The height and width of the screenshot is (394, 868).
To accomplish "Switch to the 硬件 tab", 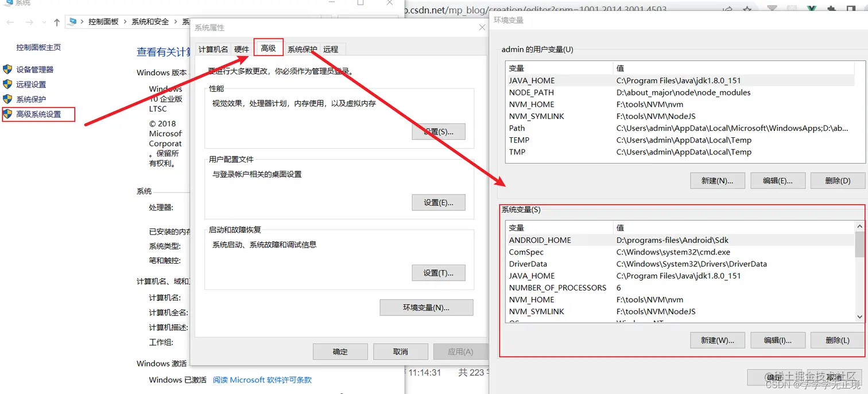I will (242, 49).
